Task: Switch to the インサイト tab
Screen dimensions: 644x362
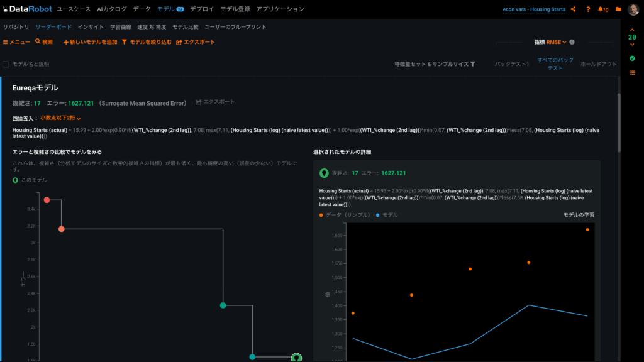Action: pos(91,27)
